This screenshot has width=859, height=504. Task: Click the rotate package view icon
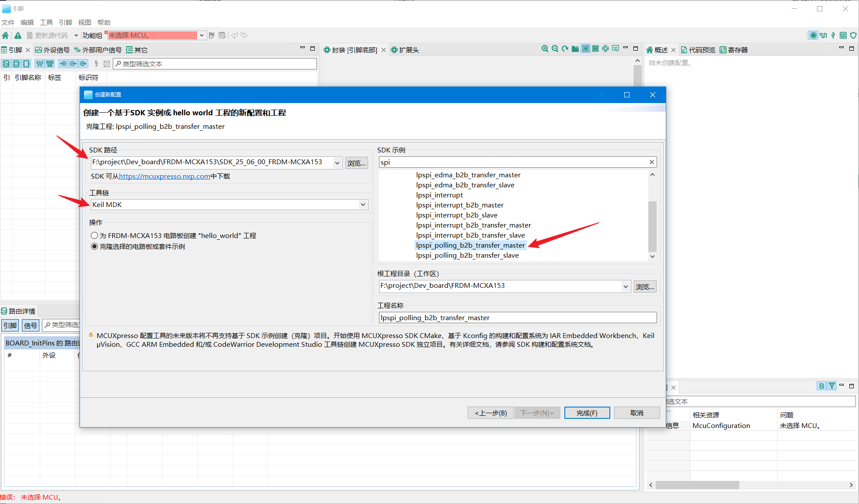point(565,49)
